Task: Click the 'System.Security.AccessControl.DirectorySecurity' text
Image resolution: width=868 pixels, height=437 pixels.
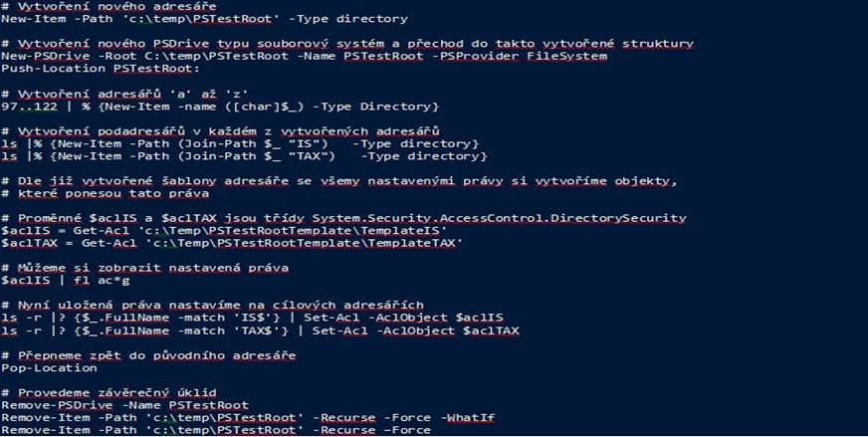Action: click(x=500, y=218)
